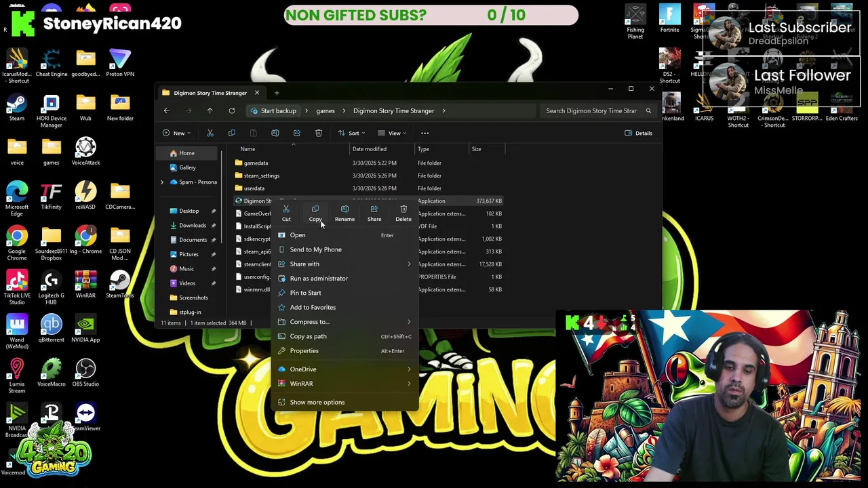868x488 pixels.
Task: Select the userdata folder
Action: 254,188
